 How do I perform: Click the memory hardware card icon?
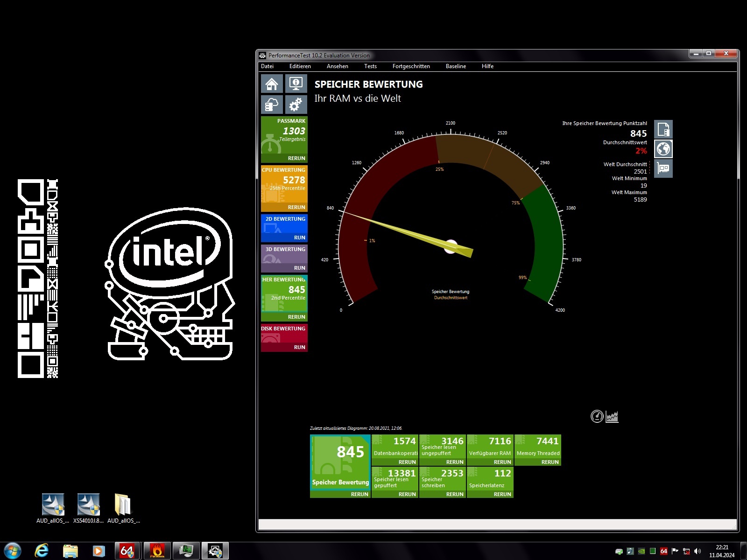click(663, 168)
